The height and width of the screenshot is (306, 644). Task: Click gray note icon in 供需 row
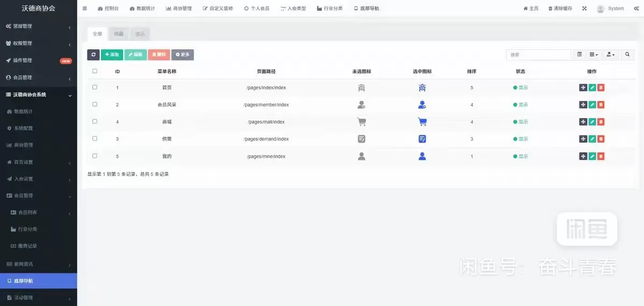pyautogui.click(x=362, y=139)
